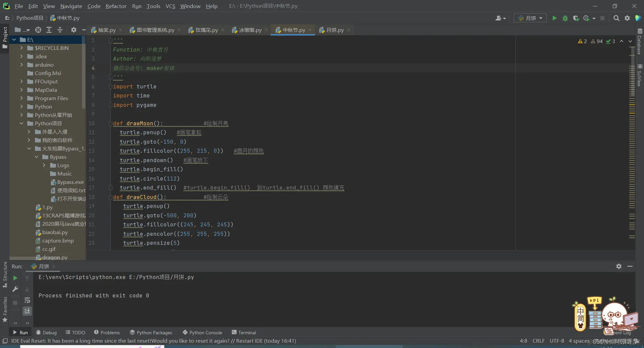Open Python Packages tool window
The image size is (644, 348).
(x=151, y=333)
